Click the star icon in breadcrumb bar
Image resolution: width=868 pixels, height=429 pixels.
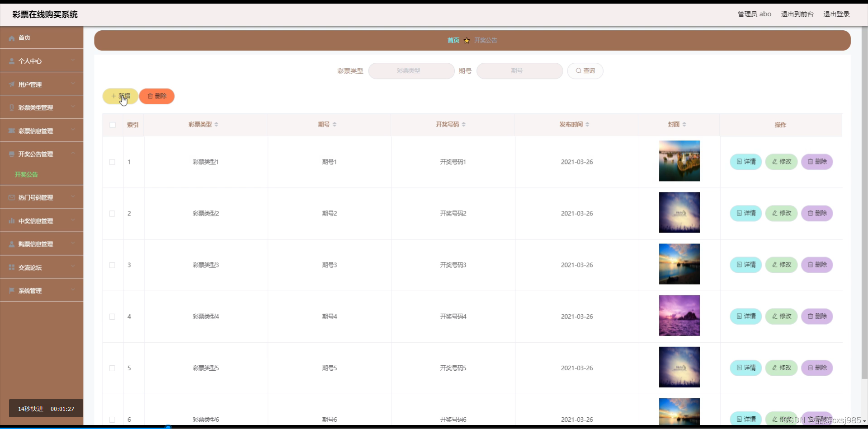coord(467,41)
